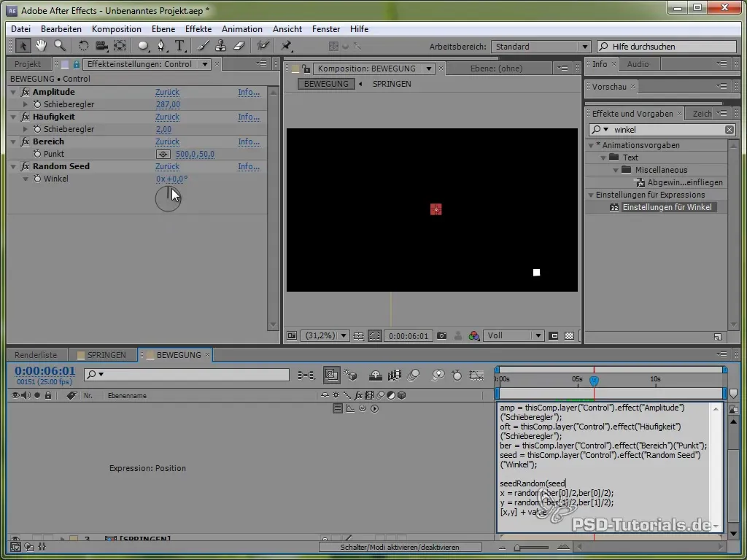The height and width of the screenshot is (560, 747).
Task: Click Zurück link for Random Seed
Action: (167, 166)
